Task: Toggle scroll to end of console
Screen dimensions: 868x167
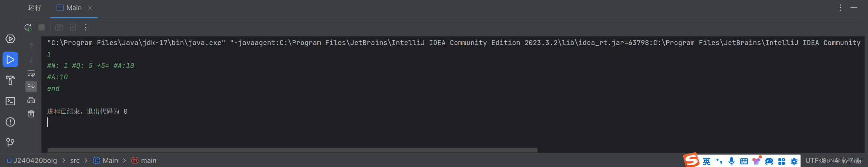Action: 31,87
